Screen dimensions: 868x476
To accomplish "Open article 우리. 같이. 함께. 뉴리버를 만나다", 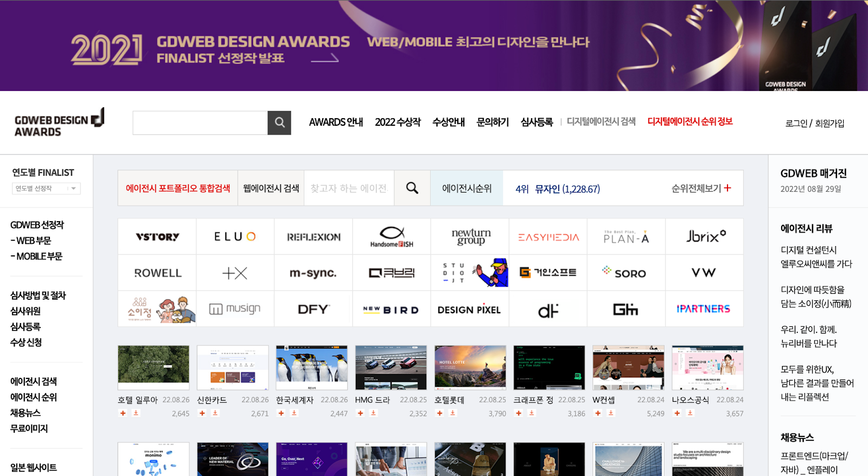I will point(809,337).
